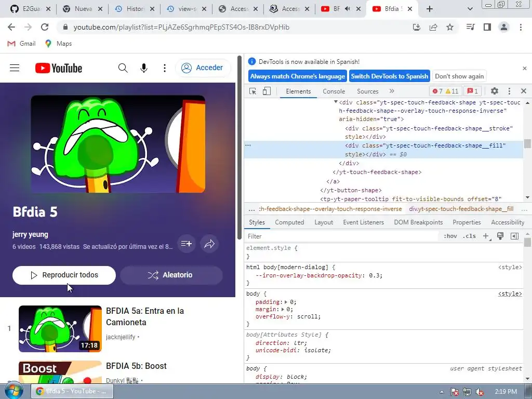Open Chrome media controls icon
The width and height of the screenshot is (532, 399).
470,27
